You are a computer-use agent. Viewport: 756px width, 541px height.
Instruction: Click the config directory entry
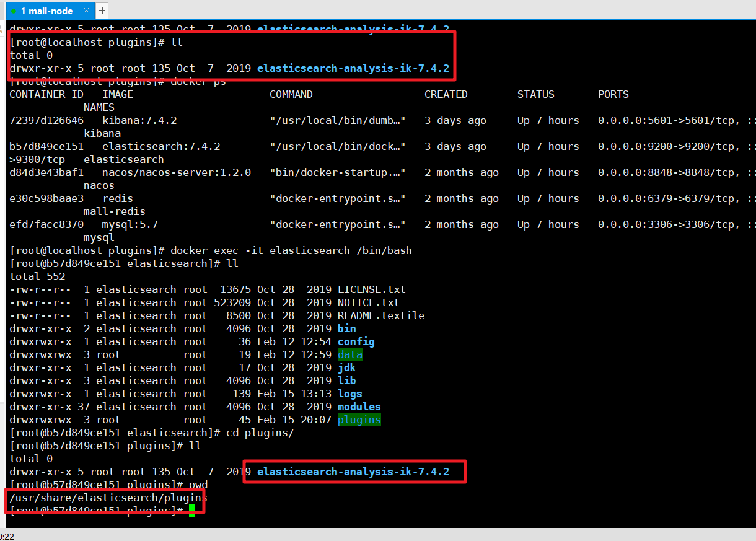click(356, 341)
